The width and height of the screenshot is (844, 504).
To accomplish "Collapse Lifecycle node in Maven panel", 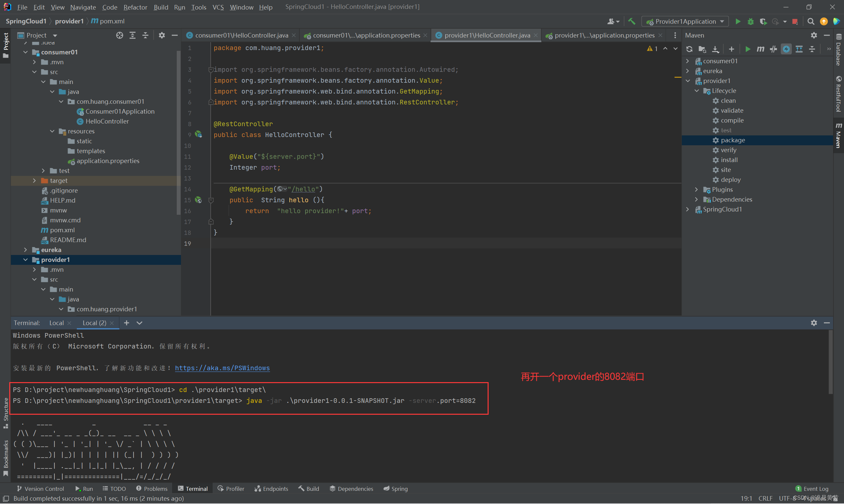I will pyautogui.click(x=697, y=91).
